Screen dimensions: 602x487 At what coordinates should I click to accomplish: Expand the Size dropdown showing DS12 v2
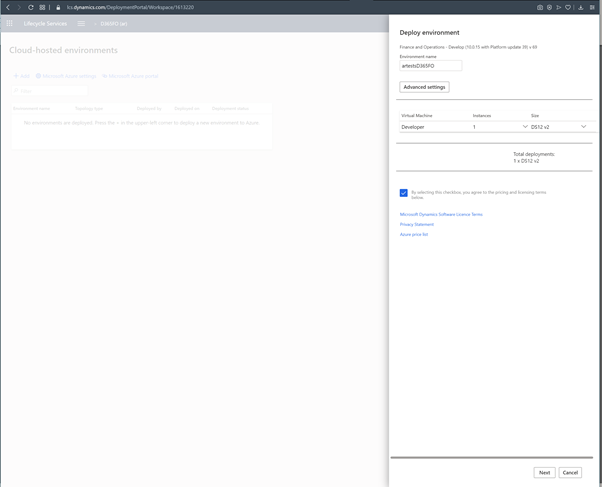[x=583, y=127]
